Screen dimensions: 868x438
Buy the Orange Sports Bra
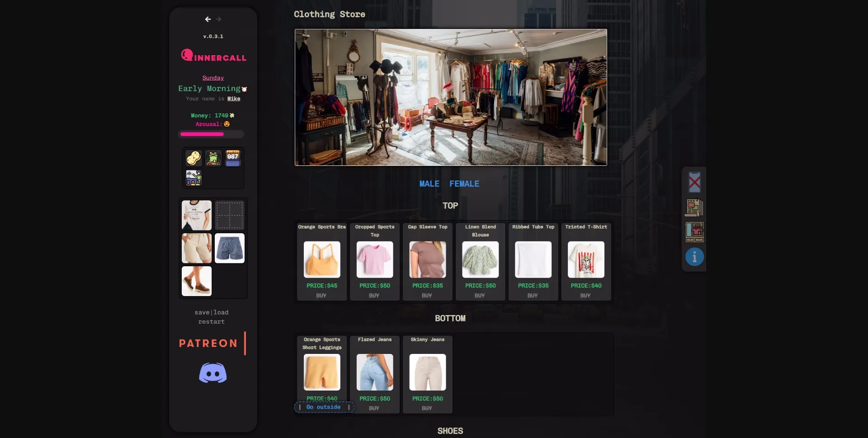[x=321, y=295]
